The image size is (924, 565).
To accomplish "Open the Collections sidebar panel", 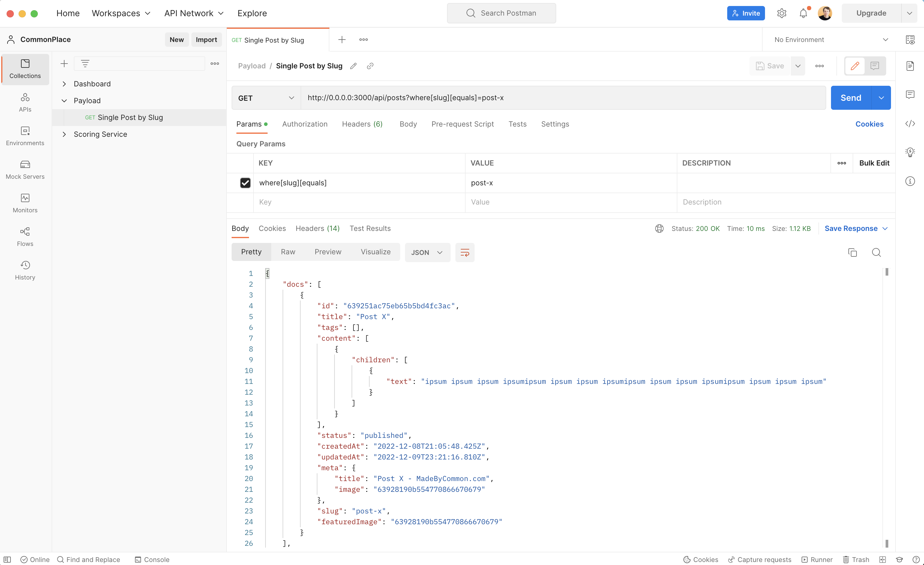I will (25, 69).
